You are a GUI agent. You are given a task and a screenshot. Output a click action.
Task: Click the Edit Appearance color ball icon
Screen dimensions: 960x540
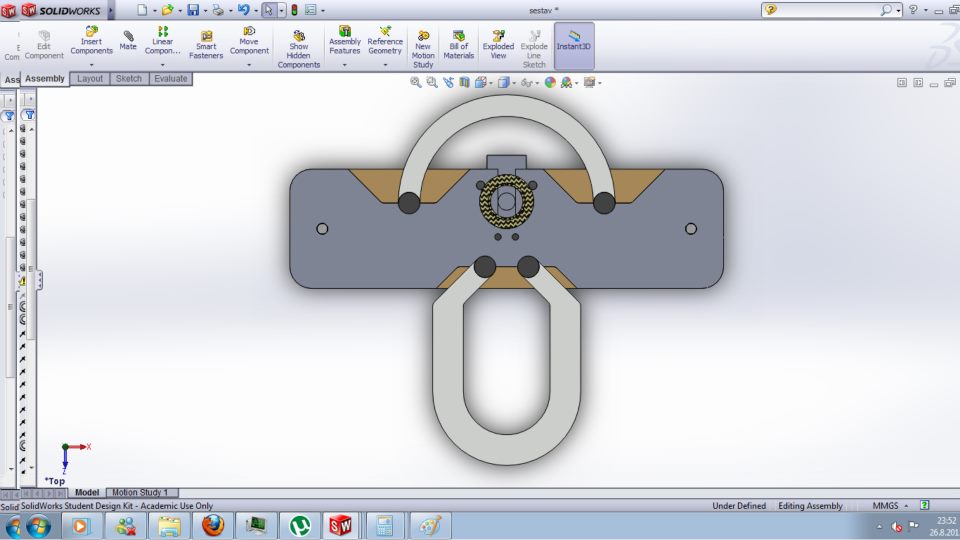(x=550, y=83)
